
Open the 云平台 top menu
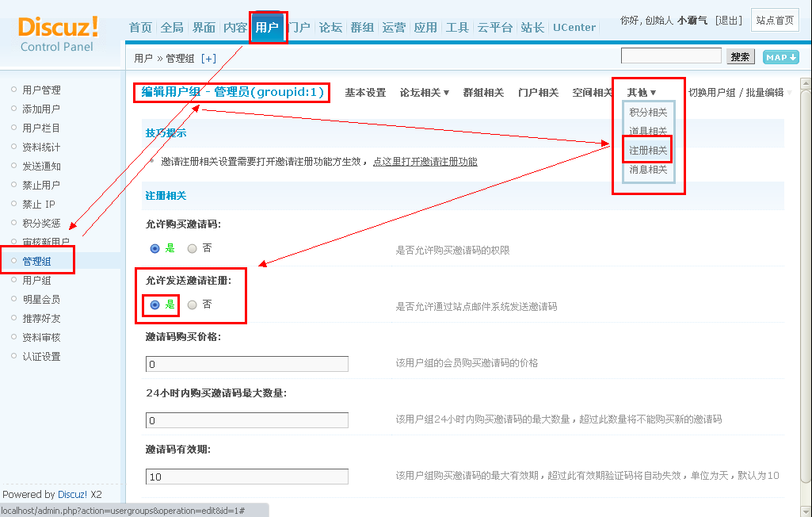(494, 28)
